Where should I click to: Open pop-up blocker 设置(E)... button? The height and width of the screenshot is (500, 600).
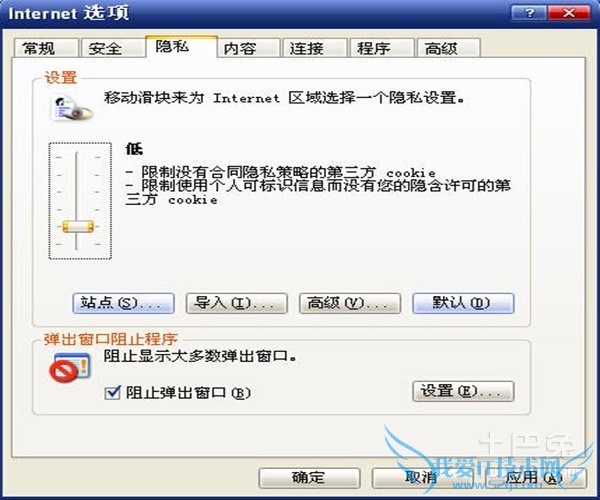click(463, 391)
